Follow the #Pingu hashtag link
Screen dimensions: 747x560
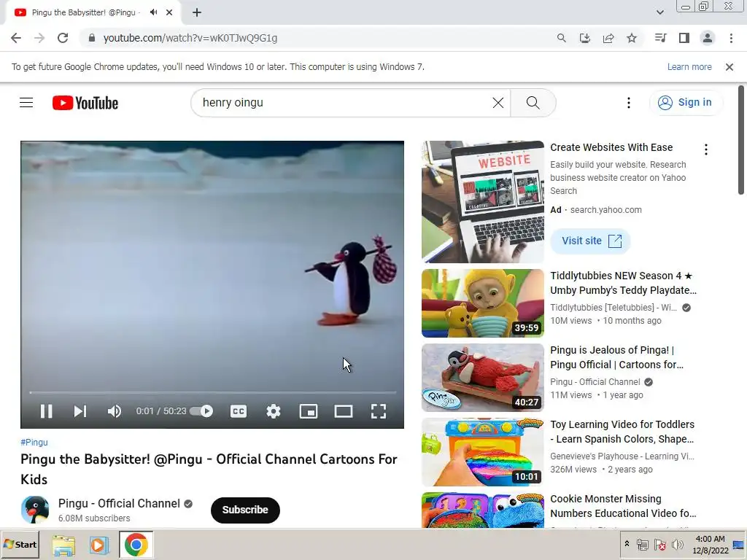click(x=34, y=443)
